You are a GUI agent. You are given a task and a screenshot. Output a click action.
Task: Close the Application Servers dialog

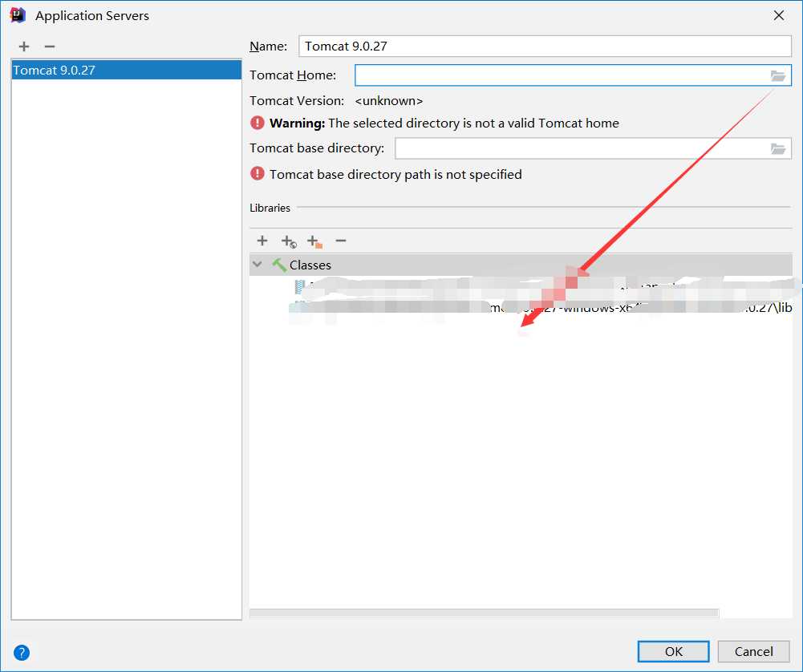(x=779, y=15)
